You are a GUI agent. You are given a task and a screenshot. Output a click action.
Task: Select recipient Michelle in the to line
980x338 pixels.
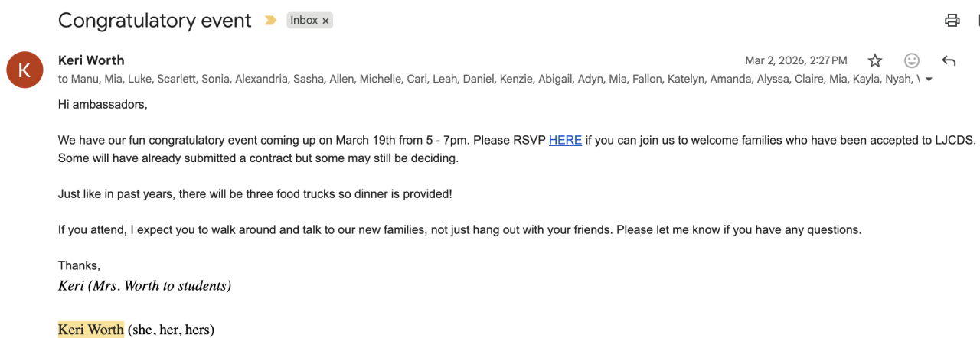(x=380, y=79)
